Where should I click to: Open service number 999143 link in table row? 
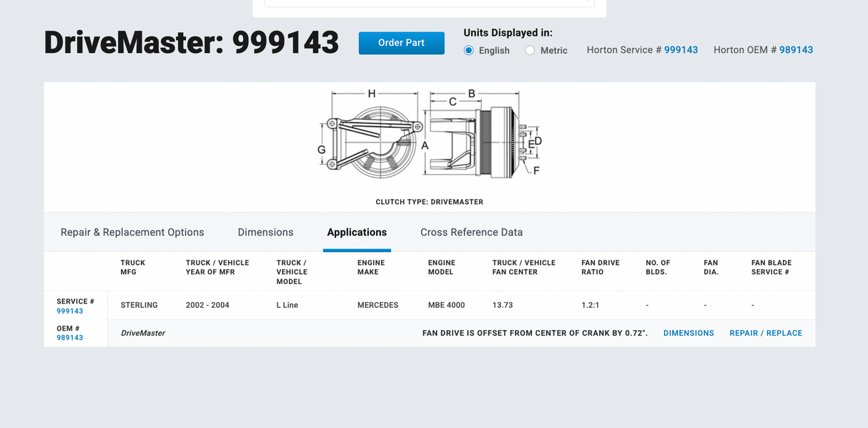click(70, 311)
